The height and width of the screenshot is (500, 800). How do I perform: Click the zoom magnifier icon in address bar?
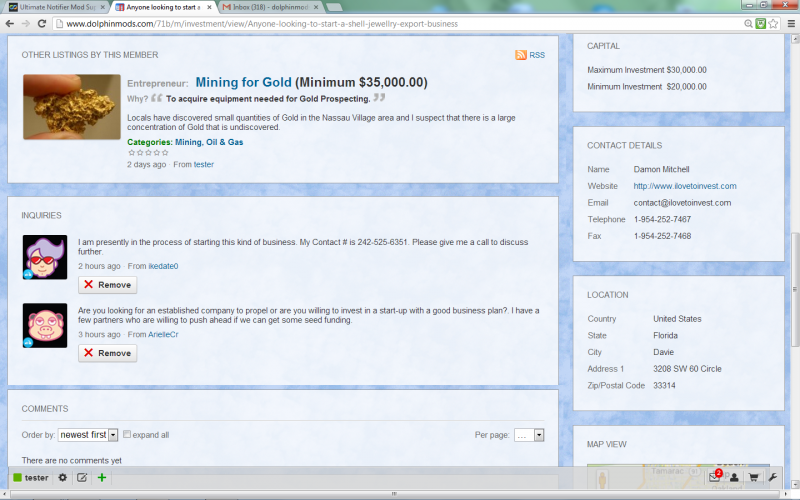coord(748,23)
